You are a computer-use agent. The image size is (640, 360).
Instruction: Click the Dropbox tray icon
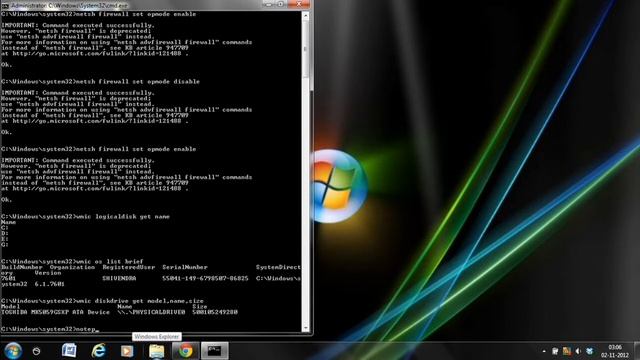(x=589, y=351)
